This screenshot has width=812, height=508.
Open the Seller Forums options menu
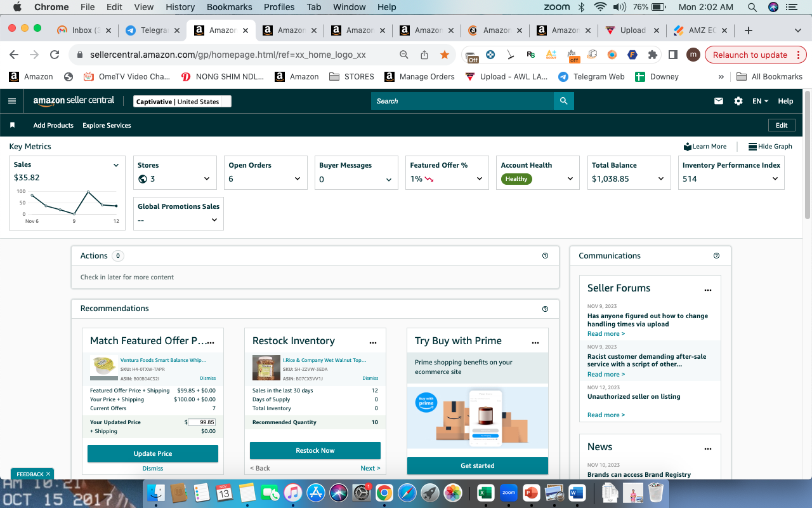click(x=708, y=290)
